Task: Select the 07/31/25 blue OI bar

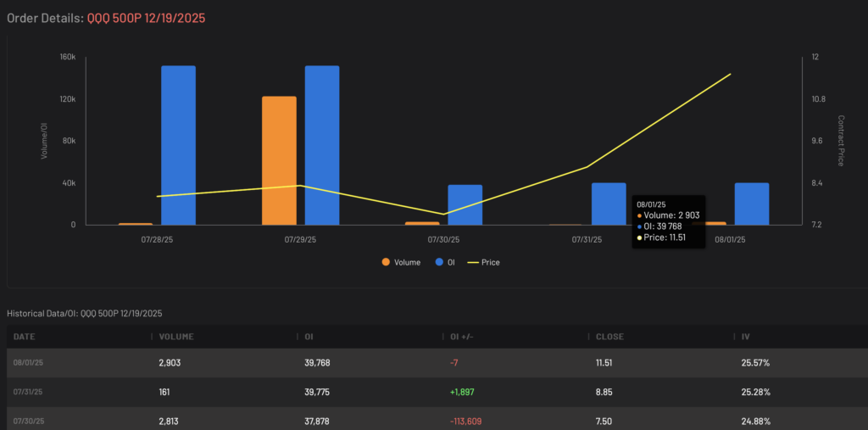Action: point(609,204)
